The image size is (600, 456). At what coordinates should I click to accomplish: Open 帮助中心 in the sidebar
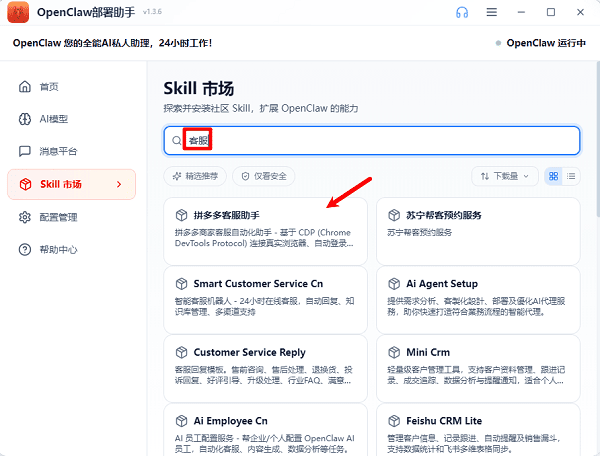point(58,249)
